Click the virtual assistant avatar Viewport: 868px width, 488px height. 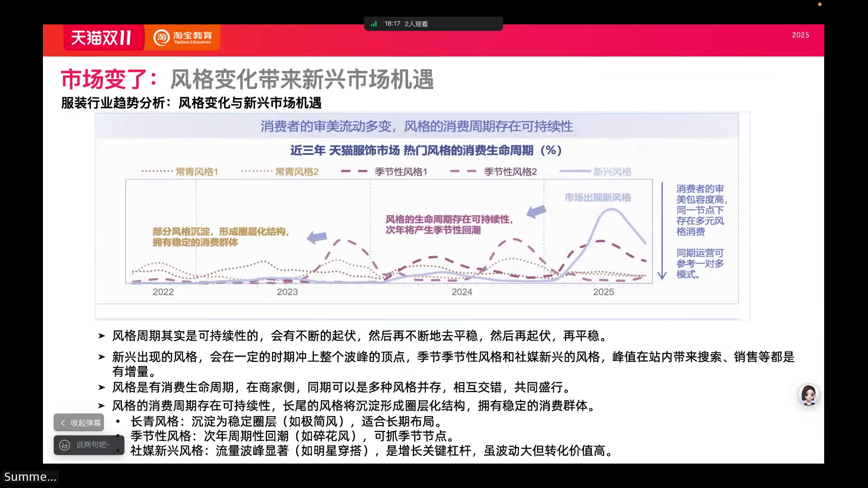809,394
